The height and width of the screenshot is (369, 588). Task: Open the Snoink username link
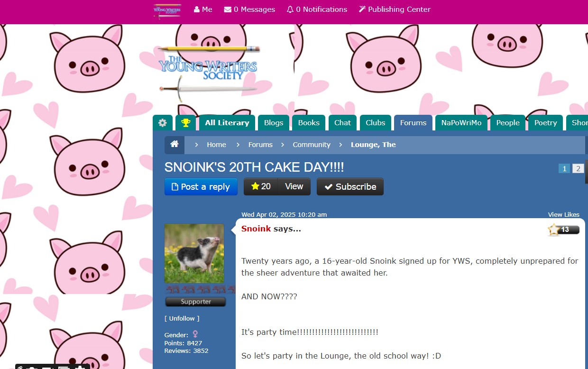pyautogui.click(x=256, y=229)
